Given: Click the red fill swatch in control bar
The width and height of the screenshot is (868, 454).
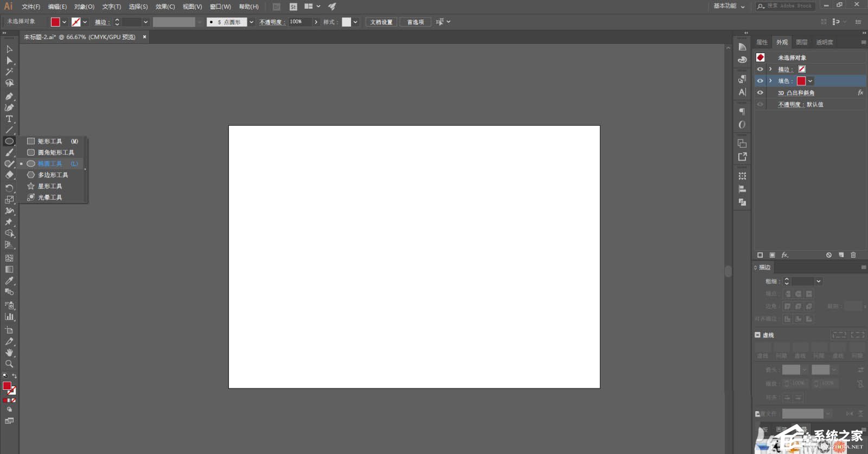Looking at the screenshot, I should click(55, 22).
